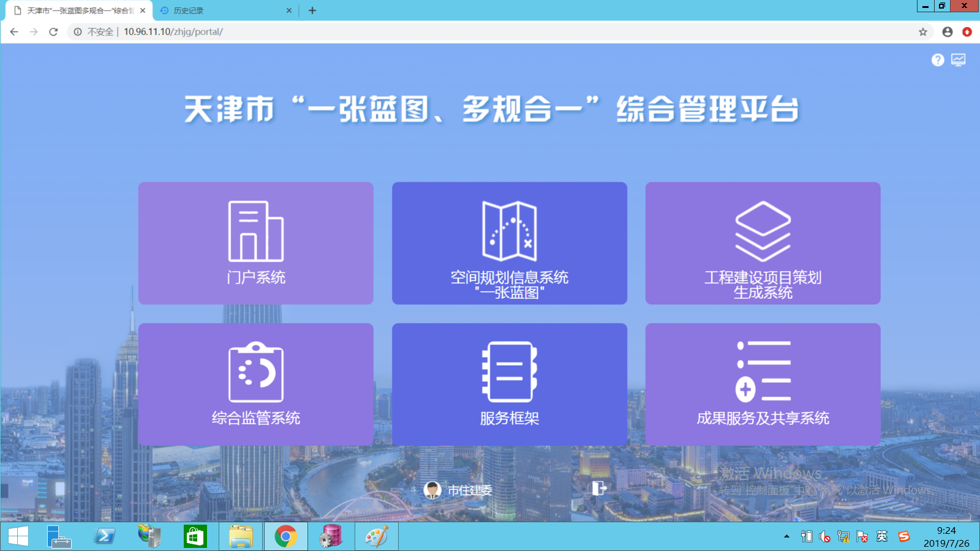Open File Explorer from taskbar
The height and width of the screenshot is (551, 980).
coord(241,537)
